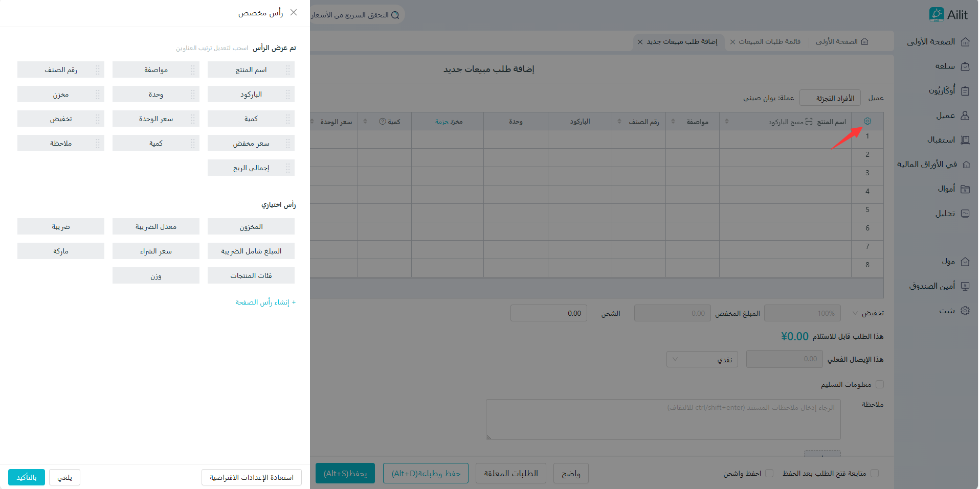The width and height of the screenshot is (980, 489).
Task: Close the custom header panel with X
Action: click(x=294, y=13)
